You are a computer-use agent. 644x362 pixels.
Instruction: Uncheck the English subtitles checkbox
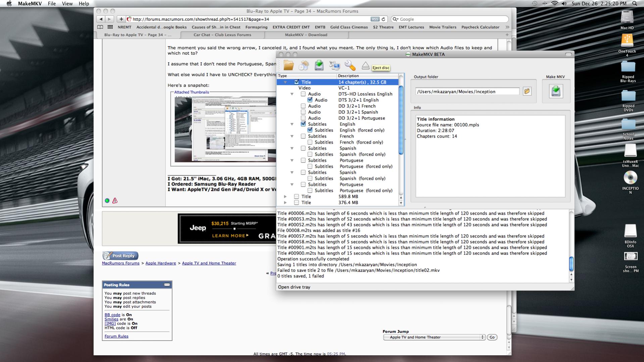point(303,124)
